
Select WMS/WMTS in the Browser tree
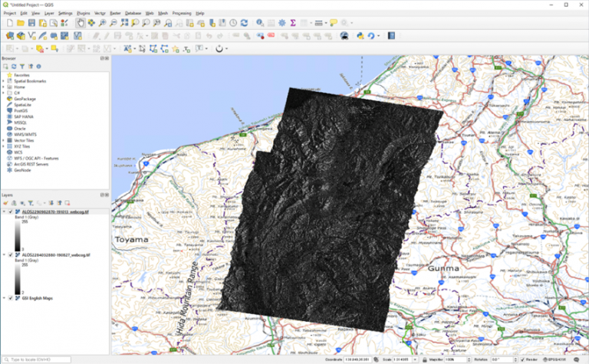pos(25,134)
